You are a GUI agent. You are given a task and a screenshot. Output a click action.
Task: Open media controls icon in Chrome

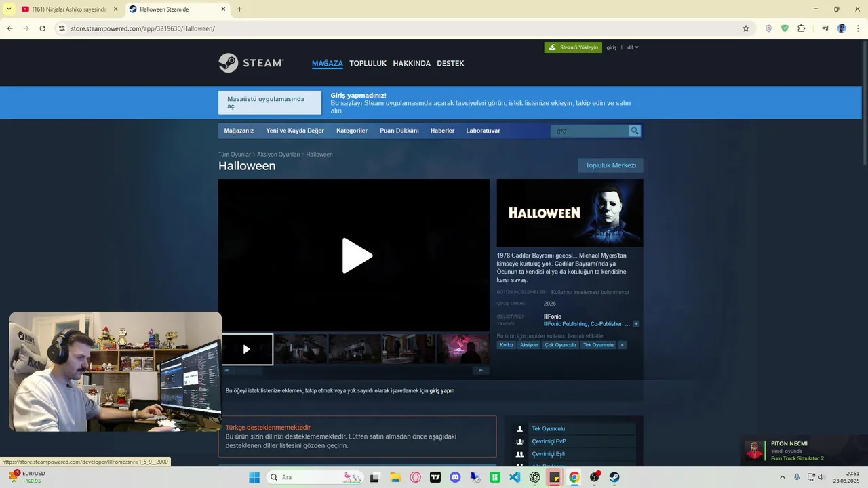click(x=825, y=28)
